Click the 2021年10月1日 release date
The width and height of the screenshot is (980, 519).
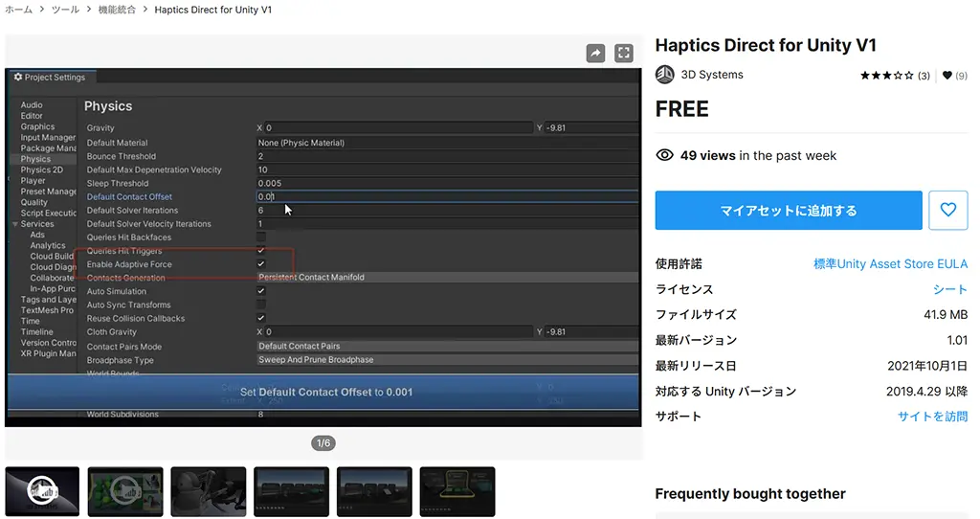pos(927,366)
